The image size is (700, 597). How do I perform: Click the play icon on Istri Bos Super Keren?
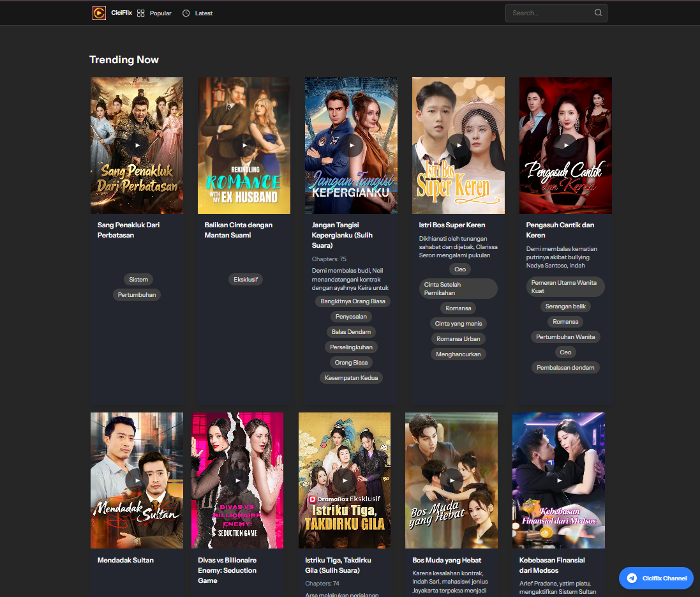coord(458,145)
